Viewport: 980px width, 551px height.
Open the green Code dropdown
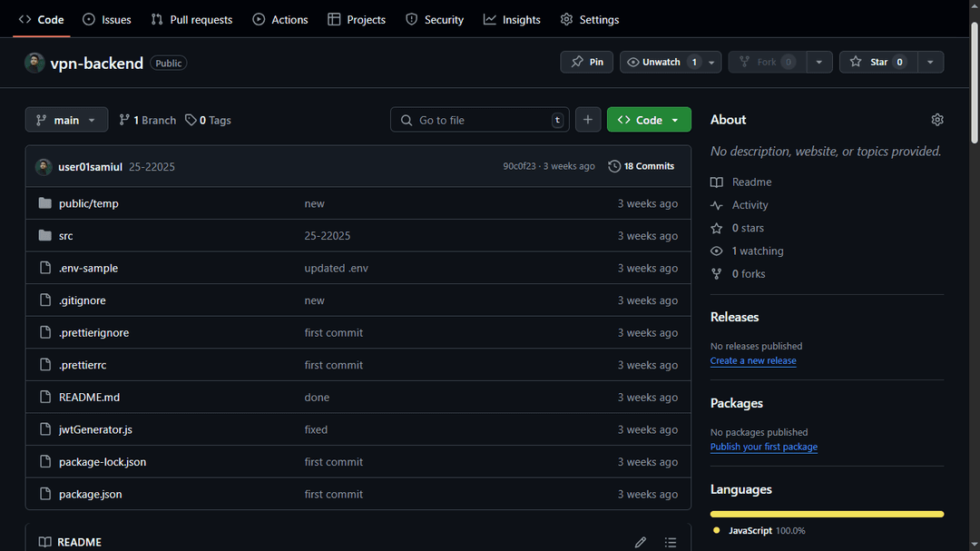click(x=649, y=120)
